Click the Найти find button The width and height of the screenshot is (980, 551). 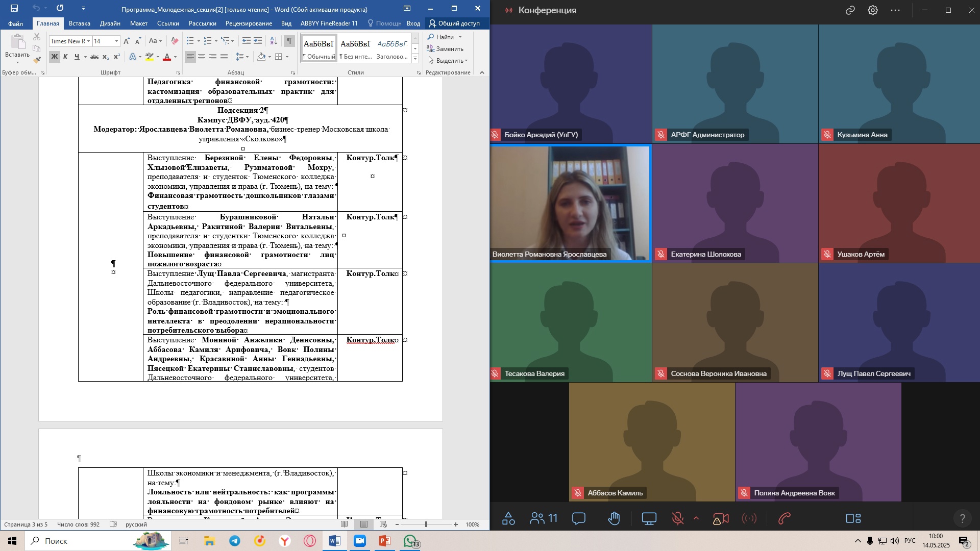pyautogui.click(x=442, y=37)
